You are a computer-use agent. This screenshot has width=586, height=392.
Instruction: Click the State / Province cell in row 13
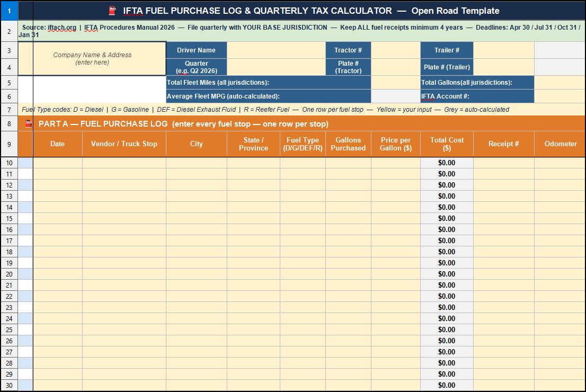pos(253,196)
